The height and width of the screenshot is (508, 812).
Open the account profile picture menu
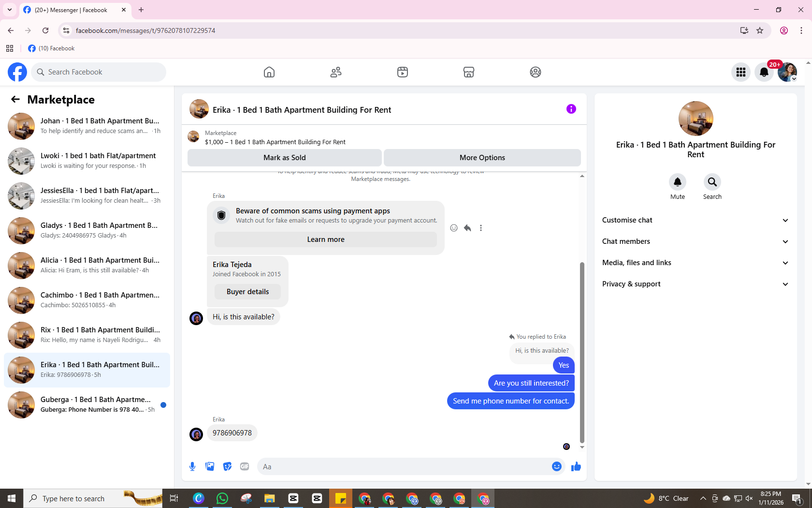tap(787, 72)
